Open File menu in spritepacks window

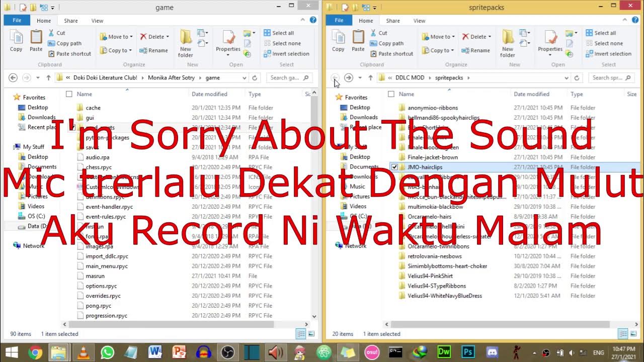(x=339, y=20)
